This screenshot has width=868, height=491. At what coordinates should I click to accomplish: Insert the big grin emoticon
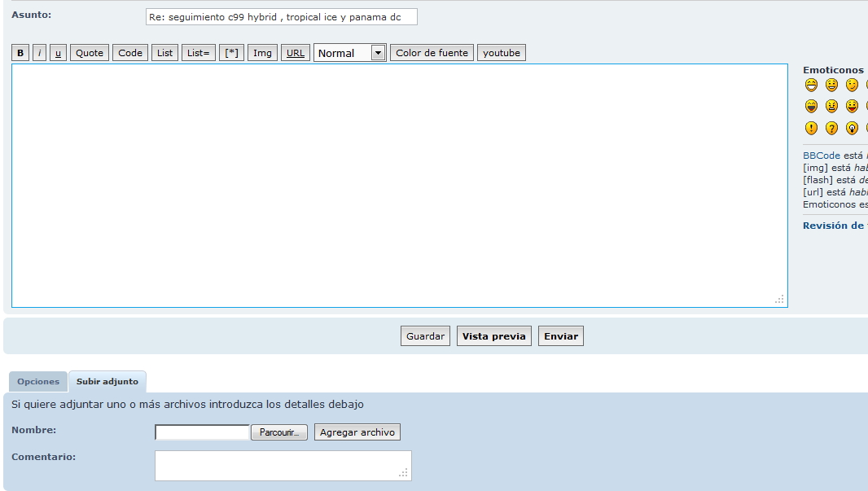[811, 85]
